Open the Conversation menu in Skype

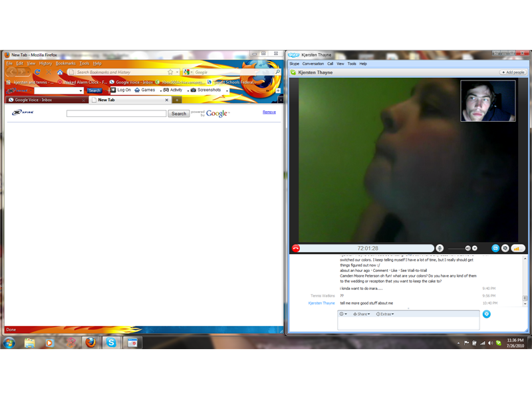click(x=313, y=63)
